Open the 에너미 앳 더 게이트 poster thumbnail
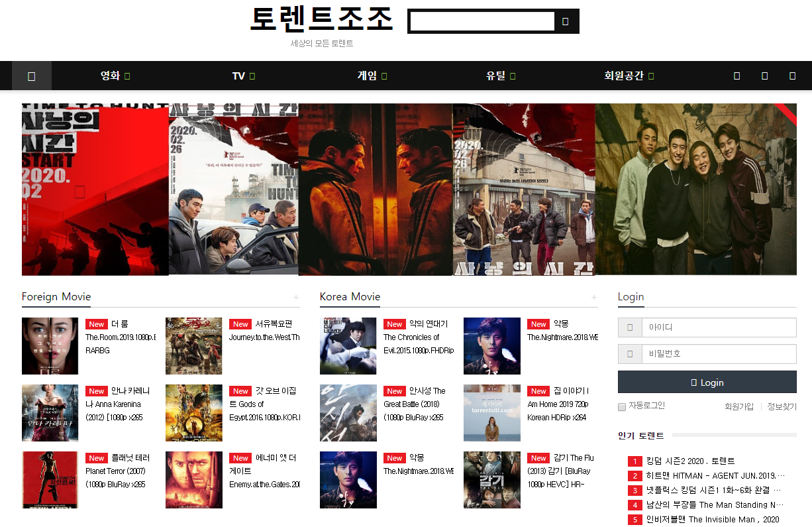The height and width of the screenshot is (527, 812). (x=193, y=480)
